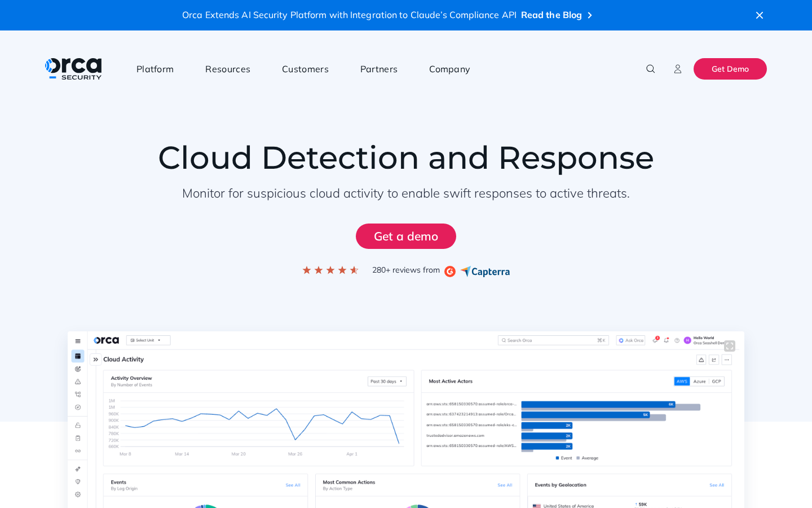Image resolution: width=812 pixels, height=508 pixels.
Task: Click the Orca Security logo in header
Action: click(x=73, y=69)
